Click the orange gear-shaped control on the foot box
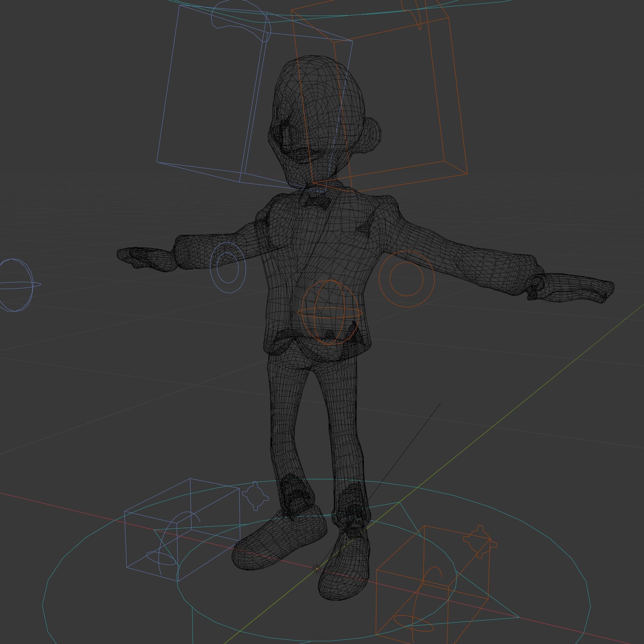This screenshot has width=644, height=644. click(x=480, y=542)
